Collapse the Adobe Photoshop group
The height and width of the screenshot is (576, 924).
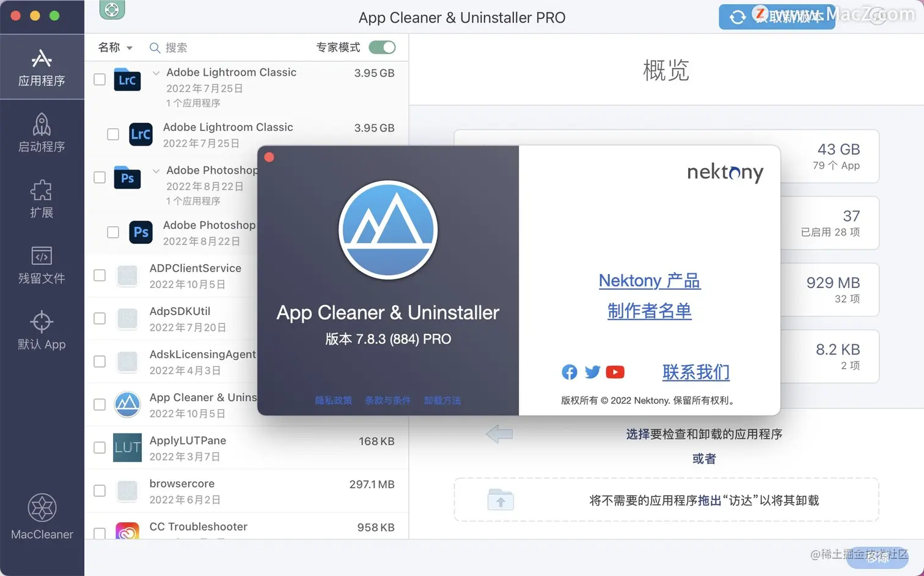coord(156,171)
